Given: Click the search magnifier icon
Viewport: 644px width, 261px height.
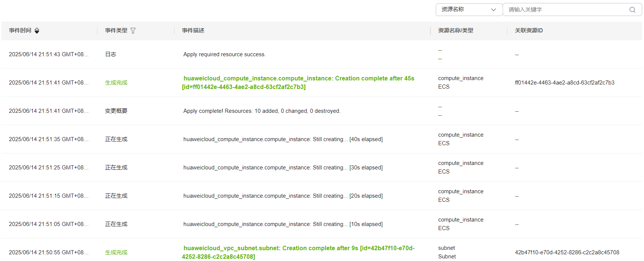Looking at the screenshot, I should (632, 10).
